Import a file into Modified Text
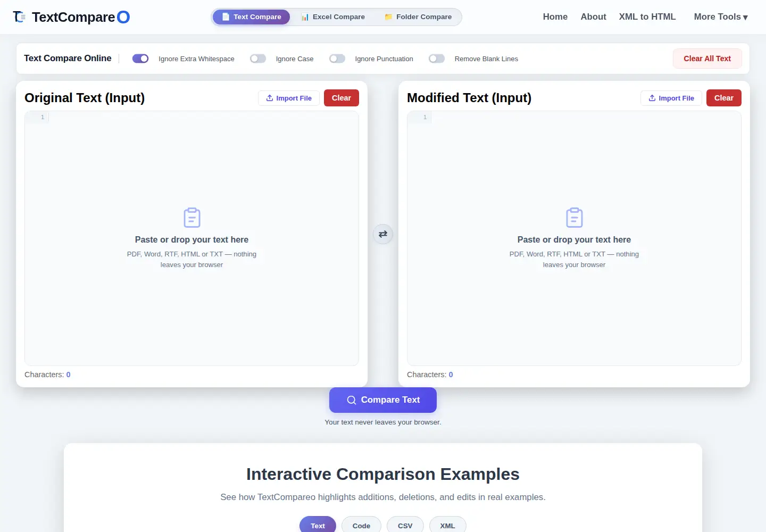Screen dimensions: 766x532 click(x=671, y=98)
